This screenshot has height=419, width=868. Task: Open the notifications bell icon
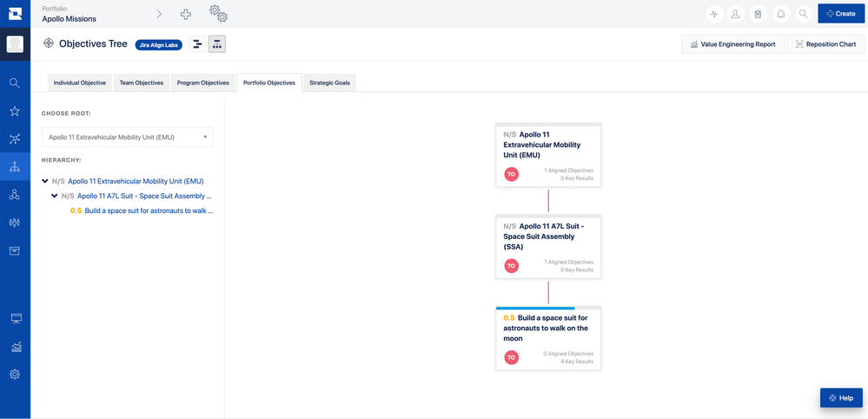click(x=781, y=14)
